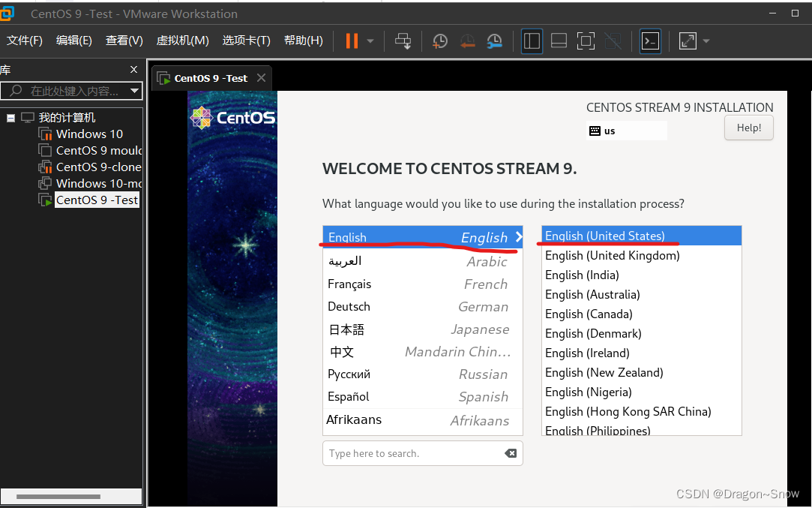Select Windows 10 VM in library
Viewport: 812px width, 508px height.
89,134
